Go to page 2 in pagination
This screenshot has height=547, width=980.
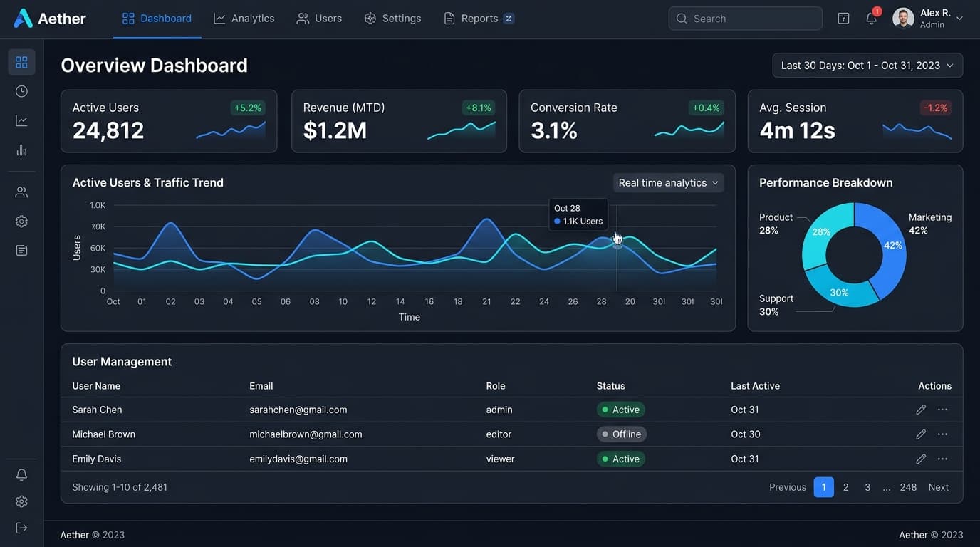click(x=846, y=487)
